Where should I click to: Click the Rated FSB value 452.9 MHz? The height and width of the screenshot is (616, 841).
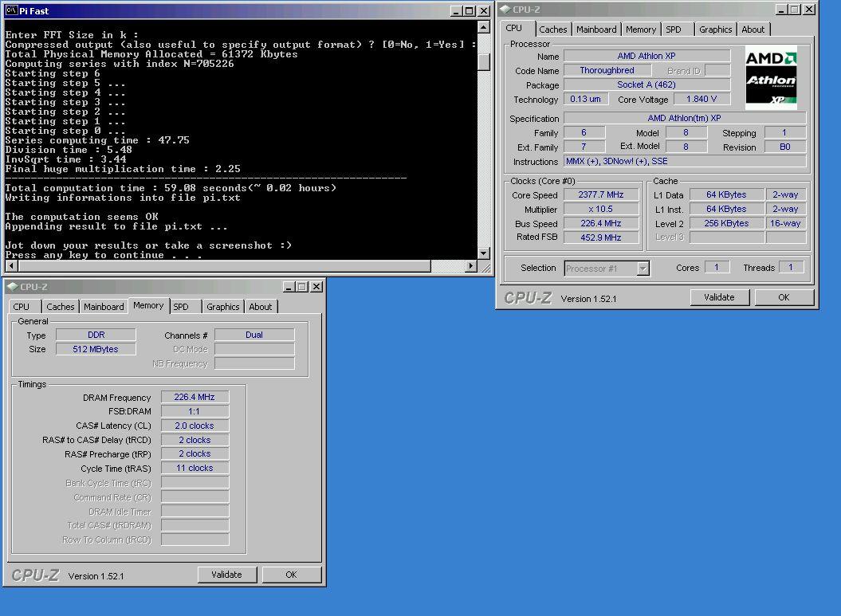point(601,237)
